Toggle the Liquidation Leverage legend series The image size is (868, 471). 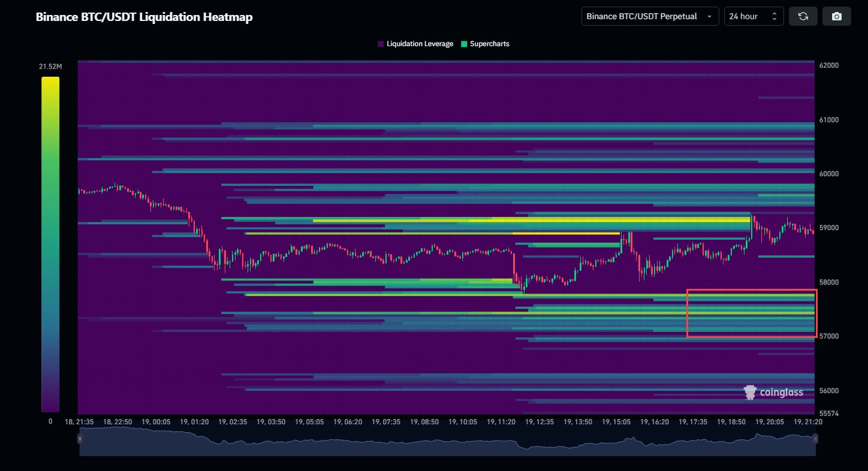pos(415,44)
